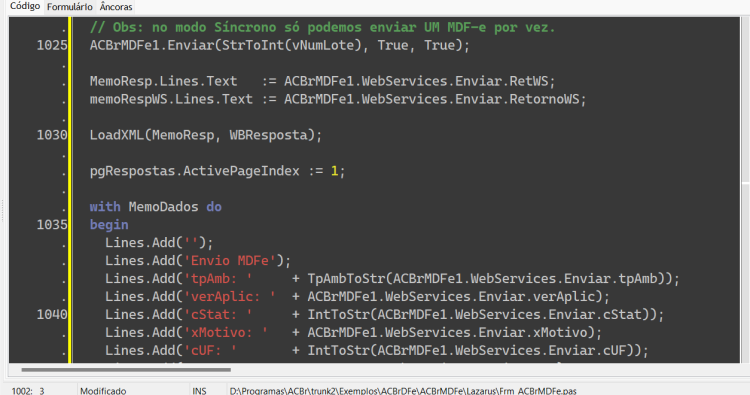The image size is (750, 395).
Task: Click the pgRespostas.ActivePageIndex line
Action: coord(217,171)
